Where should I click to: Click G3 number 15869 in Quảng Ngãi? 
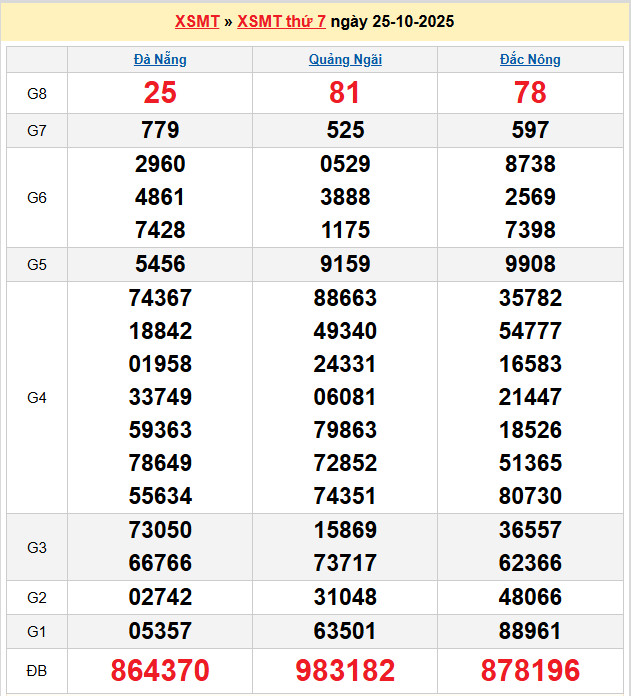pos(345,530)
